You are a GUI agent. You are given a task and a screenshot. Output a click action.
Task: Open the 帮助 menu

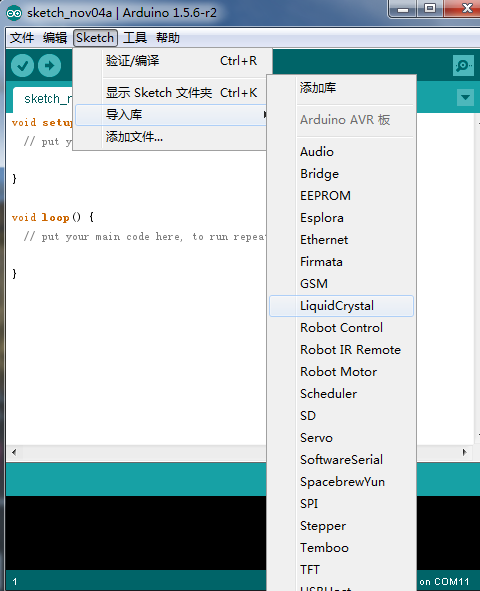168,38
